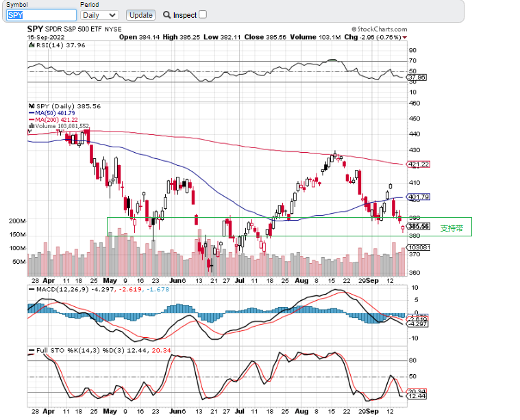Click the stochastic 20.34 %D value tag

click(x=417, y=391)
